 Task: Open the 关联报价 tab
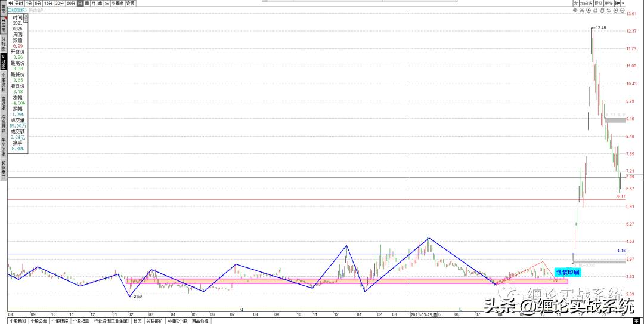tap(154, 320)
